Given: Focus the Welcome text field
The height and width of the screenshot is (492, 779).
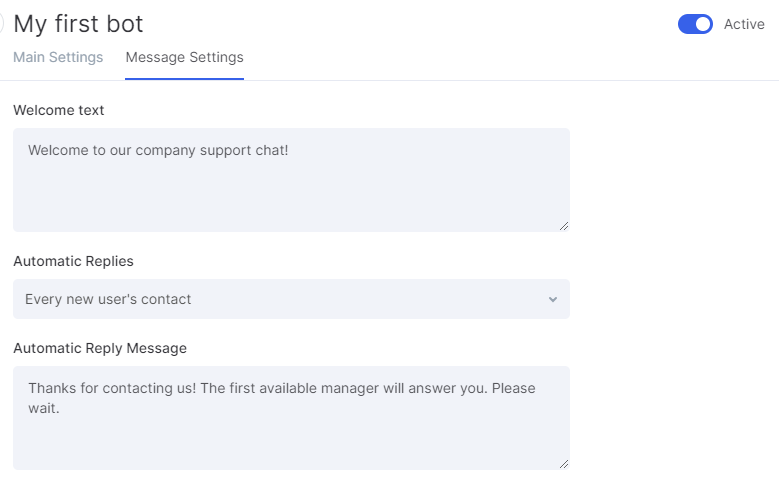Looking at the screenshot, I should tap(291, 180).
